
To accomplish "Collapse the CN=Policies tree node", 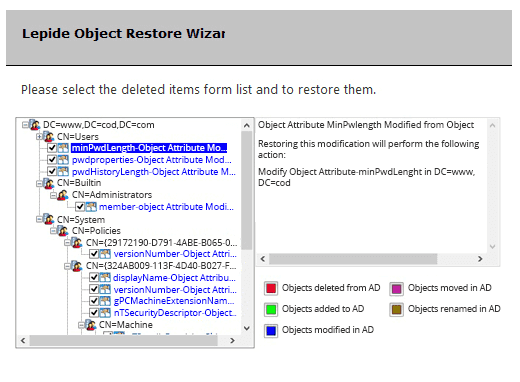I will coord(53,231).
